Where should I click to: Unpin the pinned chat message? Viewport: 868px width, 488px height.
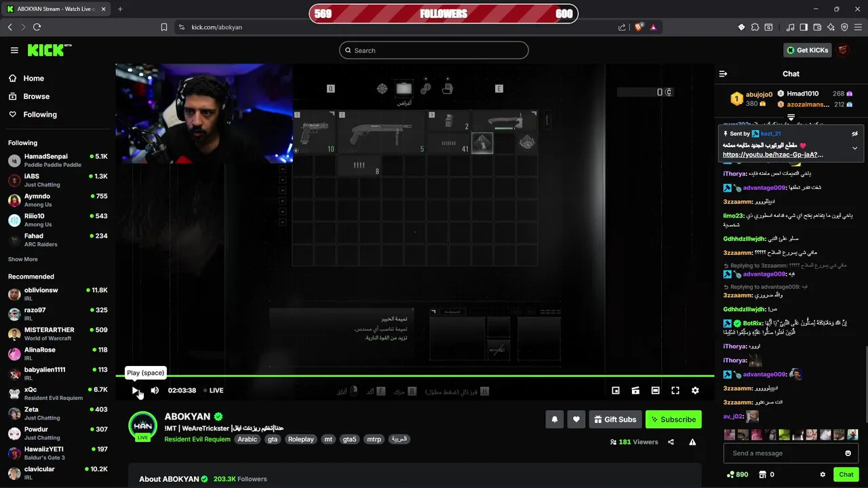(854, 134)
